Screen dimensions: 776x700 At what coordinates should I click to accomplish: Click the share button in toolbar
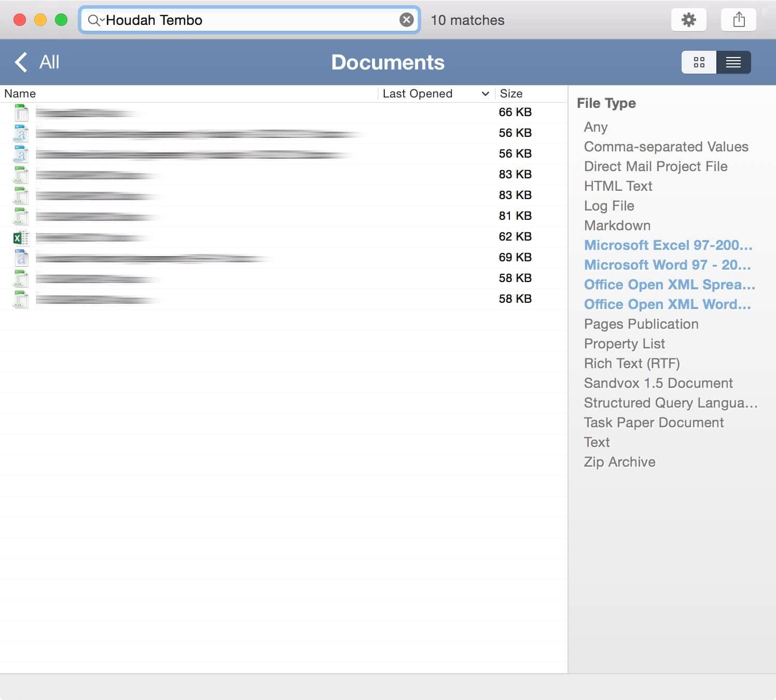pos(739,20)
